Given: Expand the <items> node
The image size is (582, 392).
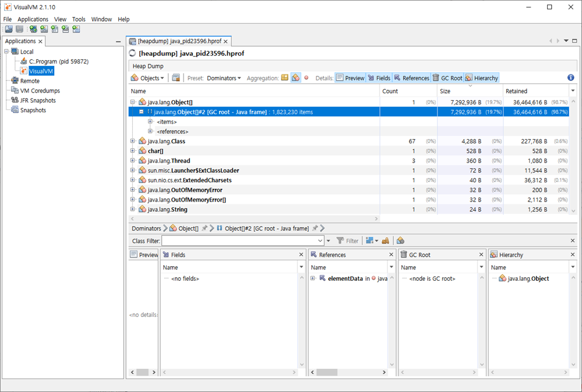Looking at the screenshot, I should pos(150,121).
